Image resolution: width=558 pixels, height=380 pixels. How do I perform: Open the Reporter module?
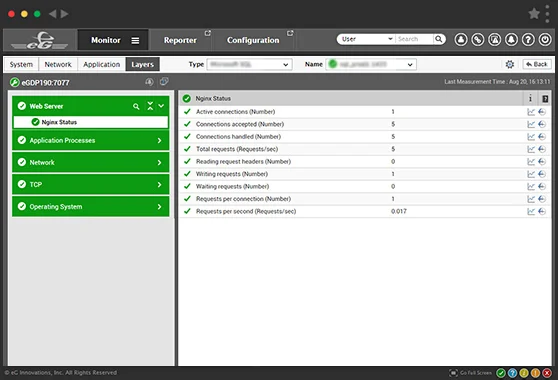(180, 40)
